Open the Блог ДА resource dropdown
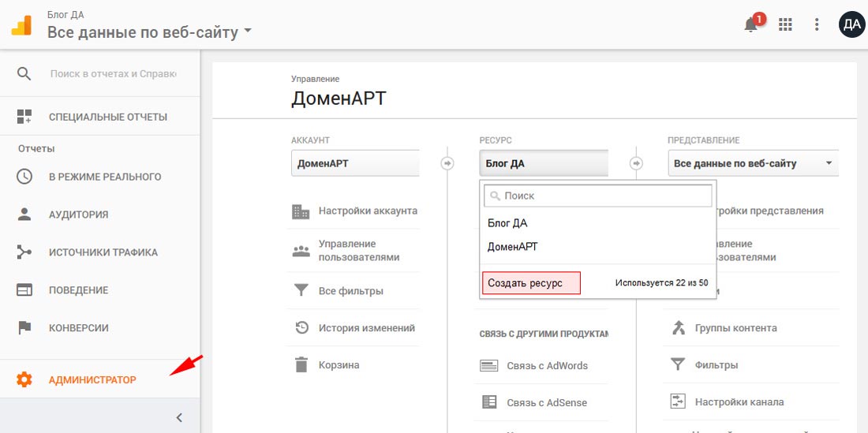Screen dimensions: 868x433 pyautogui.click(x=544, y=163)
